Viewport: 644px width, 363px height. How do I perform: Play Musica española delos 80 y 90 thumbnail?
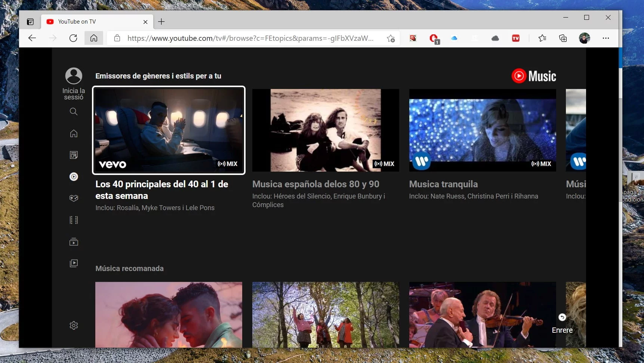[x=326, y=130]
